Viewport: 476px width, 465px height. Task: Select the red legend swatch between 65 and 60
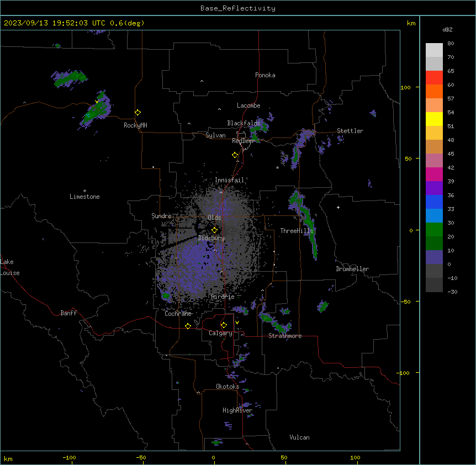434,78
